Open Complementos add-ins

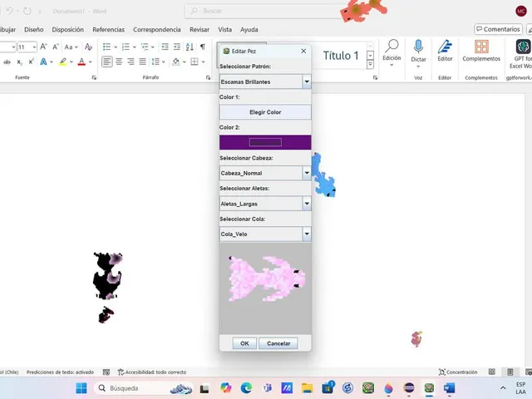pyautogui.click(x=481, y=51)
